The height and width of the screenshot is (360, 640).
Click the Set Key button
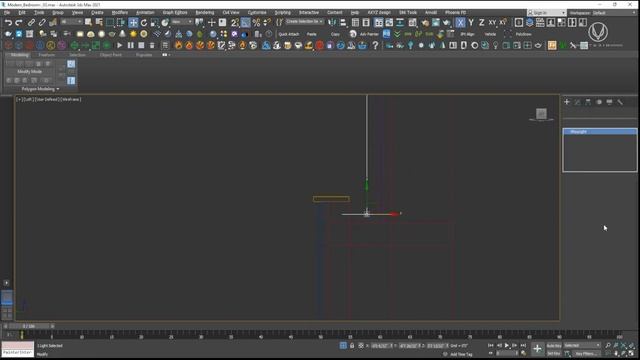(x=553, y=353)
